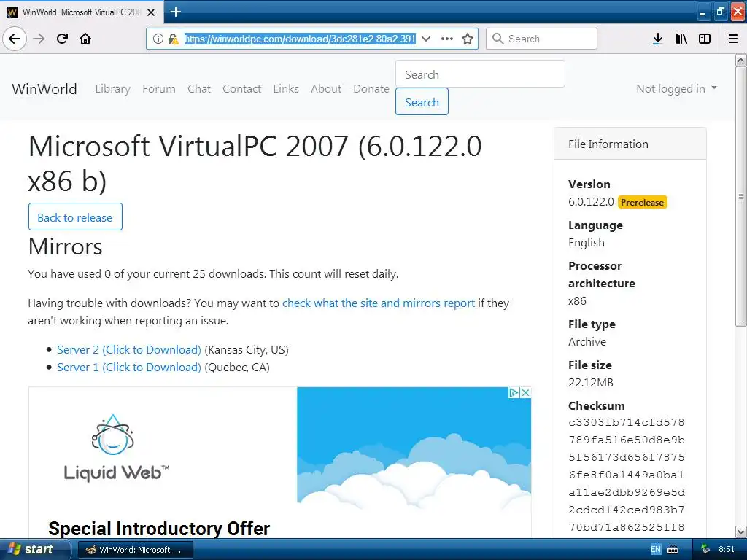The height and width of the screenshot is (560, 747).
Task: Open the Contact nav item
Action: click(x=241, y=88)
